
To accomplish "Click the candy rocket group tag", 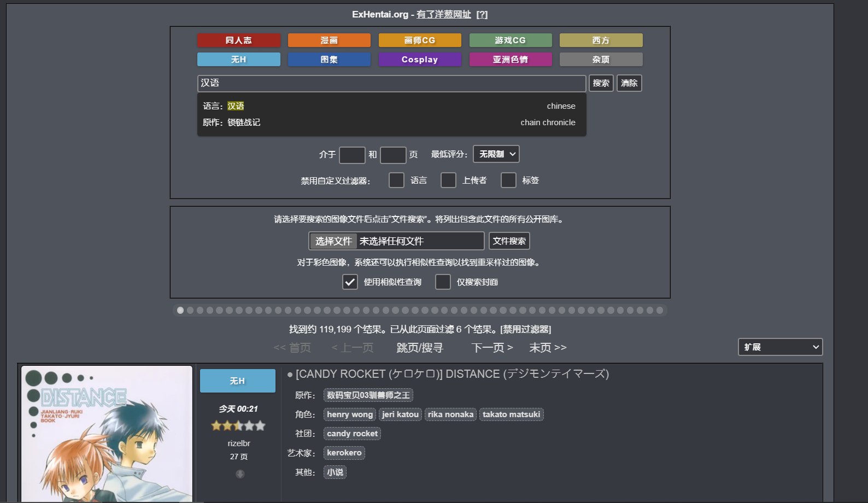I will 352,434.
